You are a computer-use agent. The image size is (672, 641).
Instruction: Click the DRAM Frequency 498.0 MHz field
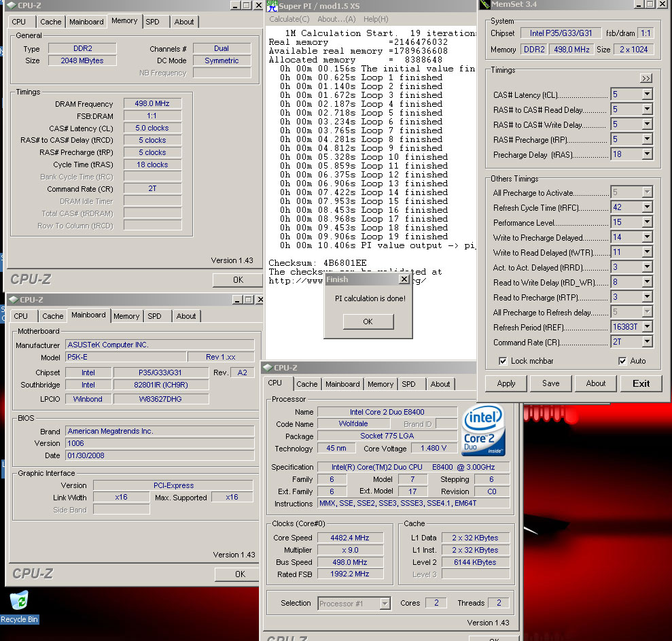(152, 103)
